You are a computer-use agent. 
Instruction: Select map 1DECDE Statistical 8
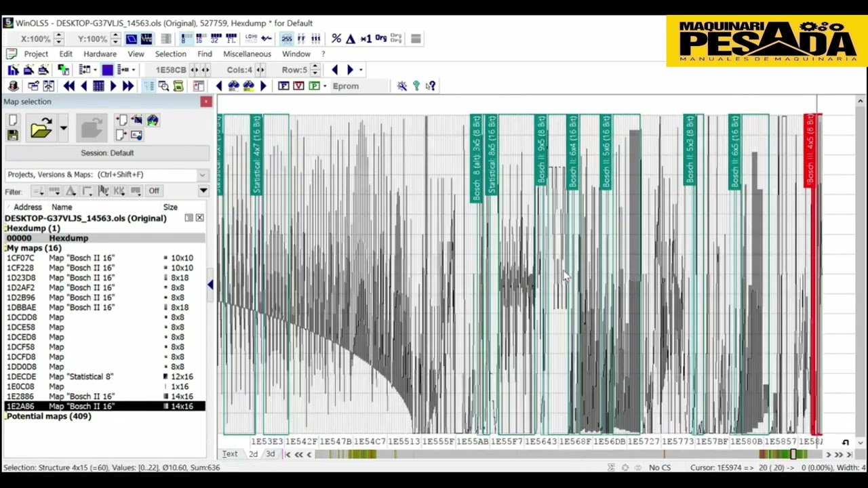pos(104,377)
